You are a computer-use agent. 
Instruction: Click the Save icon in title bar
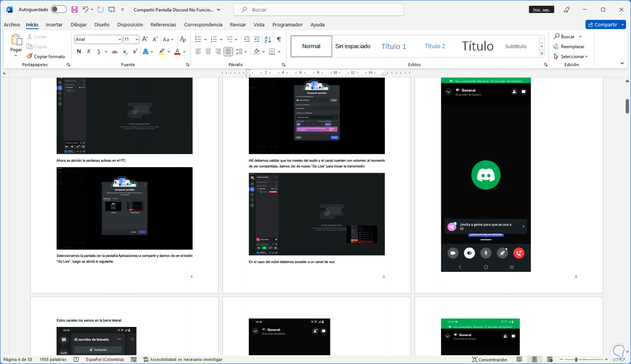coord(75,10)
